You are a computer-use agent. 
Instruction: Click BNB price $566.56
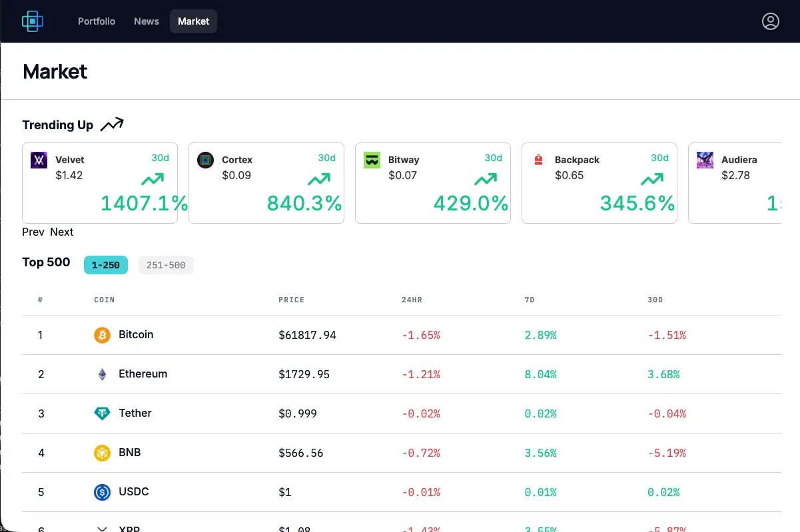click(x=301, y=453)
